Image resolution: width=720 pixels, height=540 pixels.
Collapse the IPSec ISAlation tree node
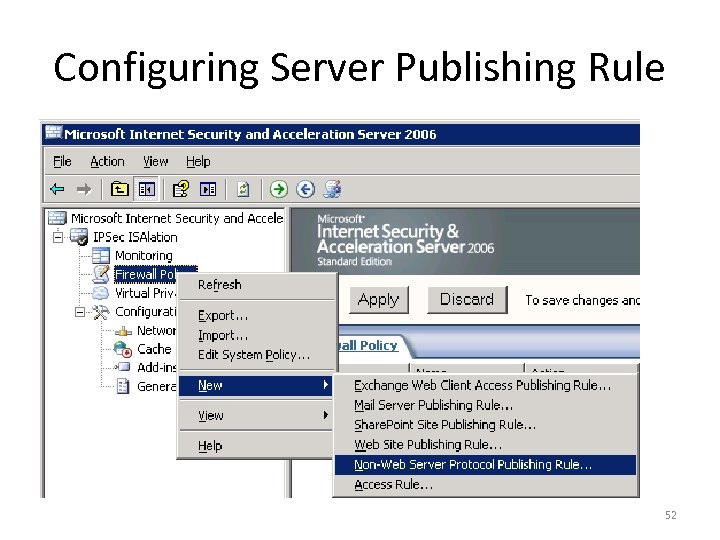pos(58,237)
